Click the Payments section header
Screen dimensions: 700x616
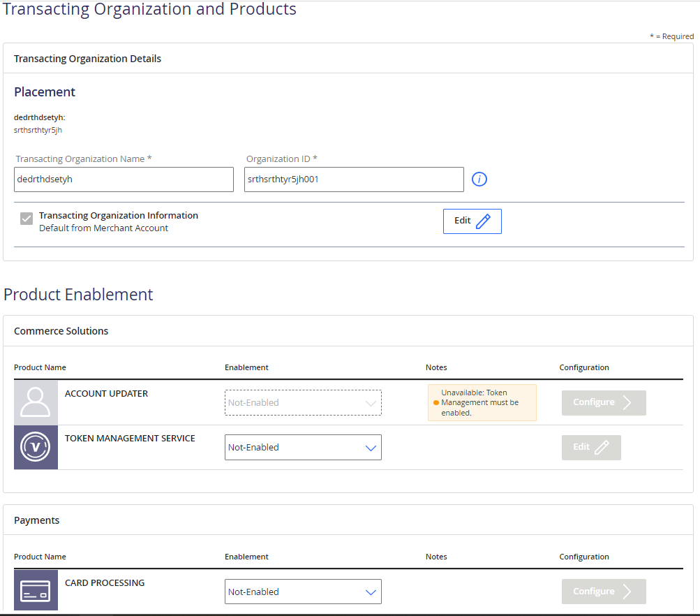coord(37,520)
